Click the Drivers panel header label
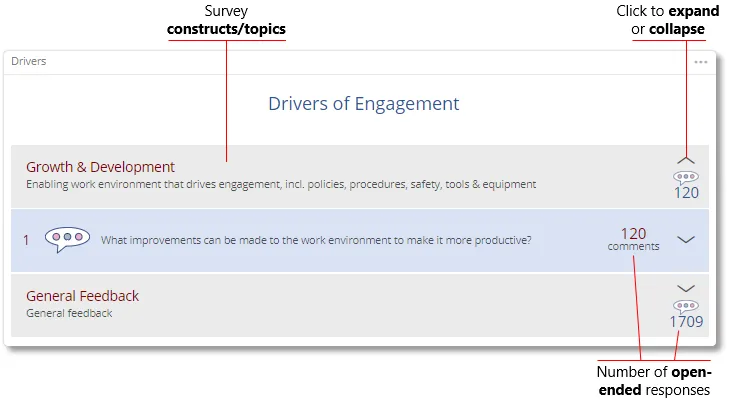Screen dimensions: 730x400 point(29,61)
